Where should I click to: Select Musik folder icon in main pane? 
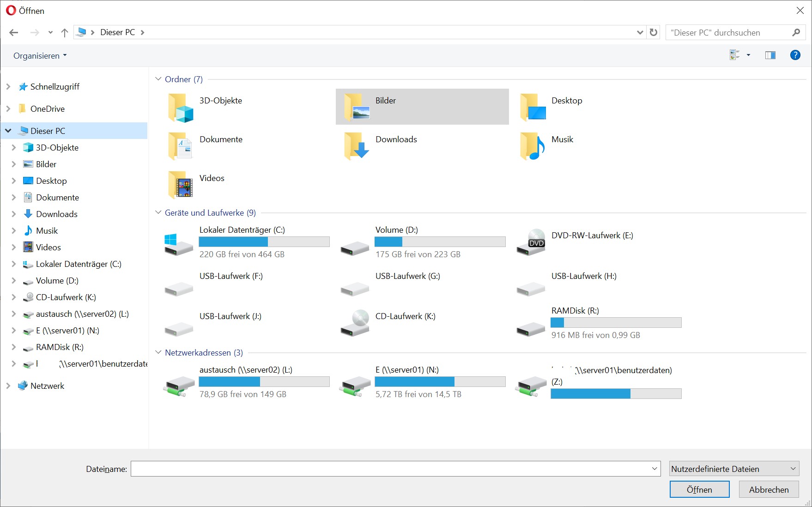(x=533, y=146)
